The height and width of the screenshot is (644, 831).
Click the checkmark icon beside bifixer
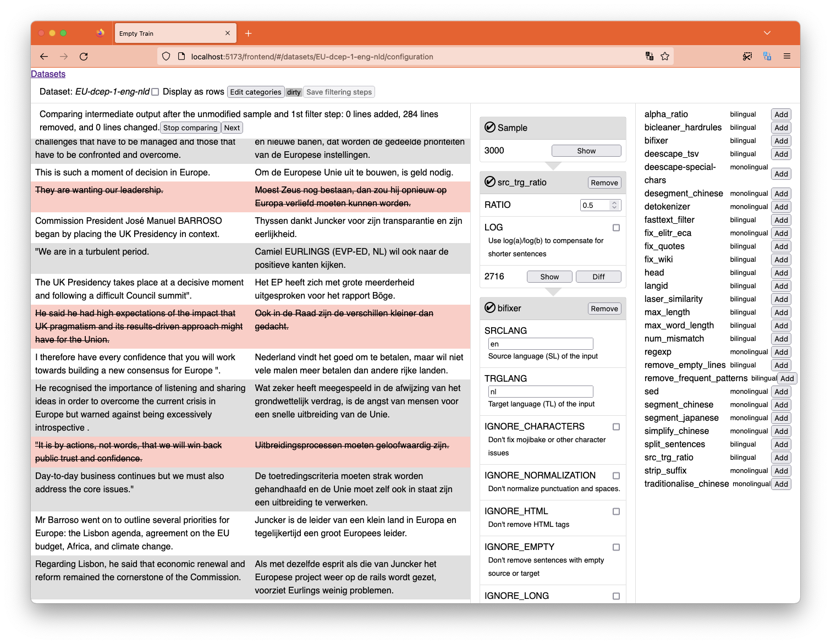click(x=489, y=308)
